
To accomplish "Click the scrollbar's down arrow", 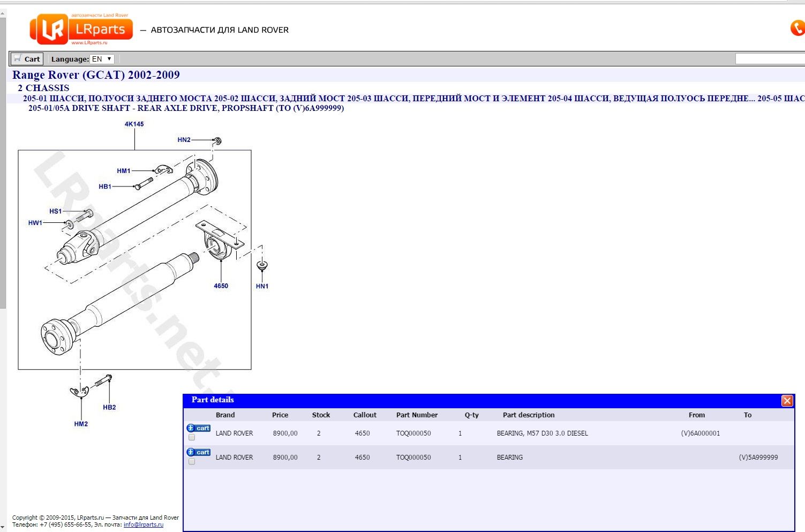I will click(3, 528).
